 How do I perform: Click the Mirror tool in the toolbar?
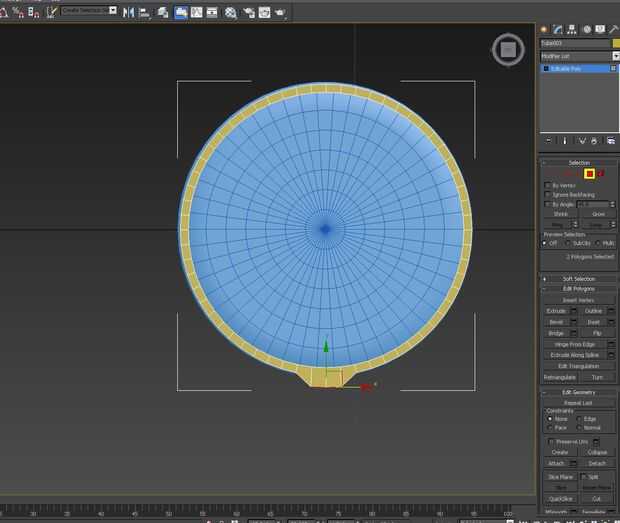[x=128, y=12]
